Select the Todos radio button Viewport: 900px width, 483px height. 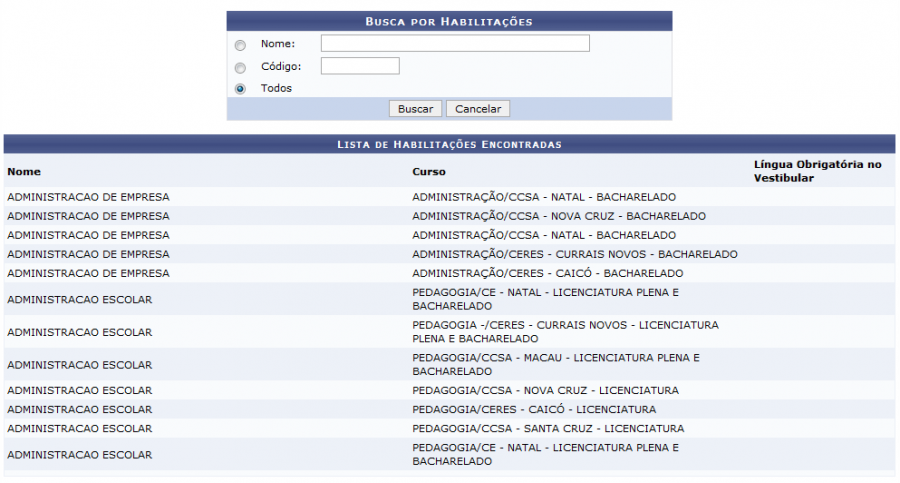(x=240, y=89)
